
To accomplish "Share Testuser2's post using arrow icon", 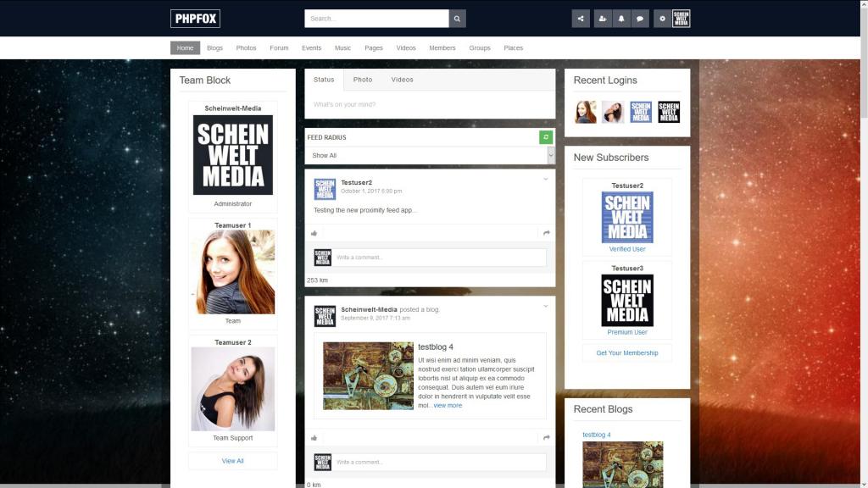I will [547, 233].
